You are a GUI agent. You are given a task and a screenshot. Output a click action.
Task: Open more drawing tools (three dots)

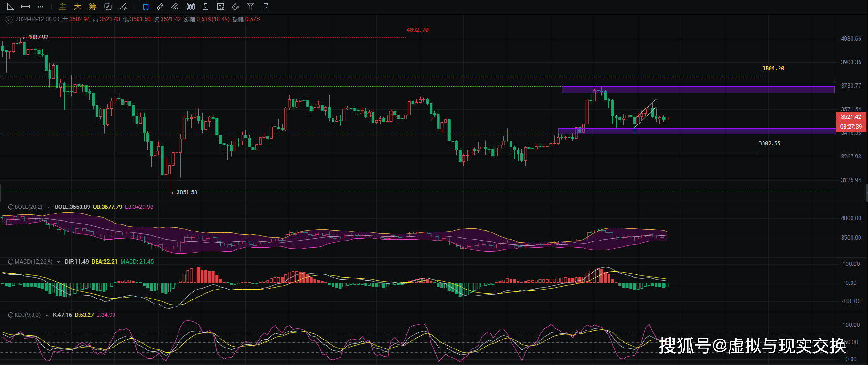[41, 7]
